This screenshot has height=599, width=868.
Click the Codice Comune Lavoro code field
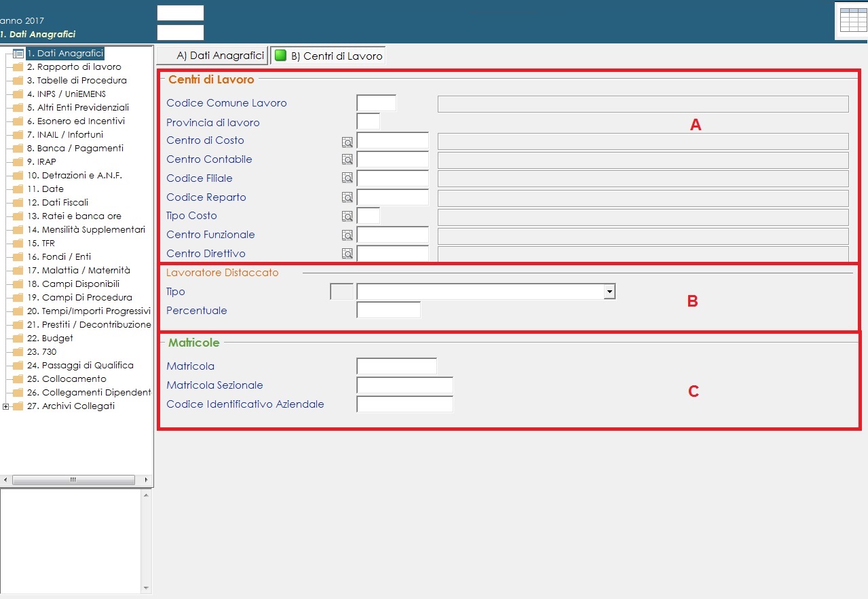tap(376, 103)
